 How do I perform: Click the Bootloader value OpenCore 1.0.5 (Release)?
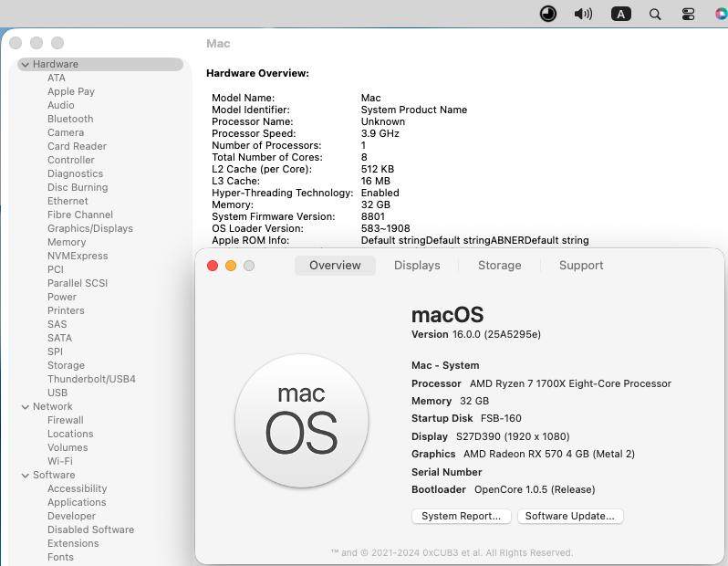click(535, 490)
